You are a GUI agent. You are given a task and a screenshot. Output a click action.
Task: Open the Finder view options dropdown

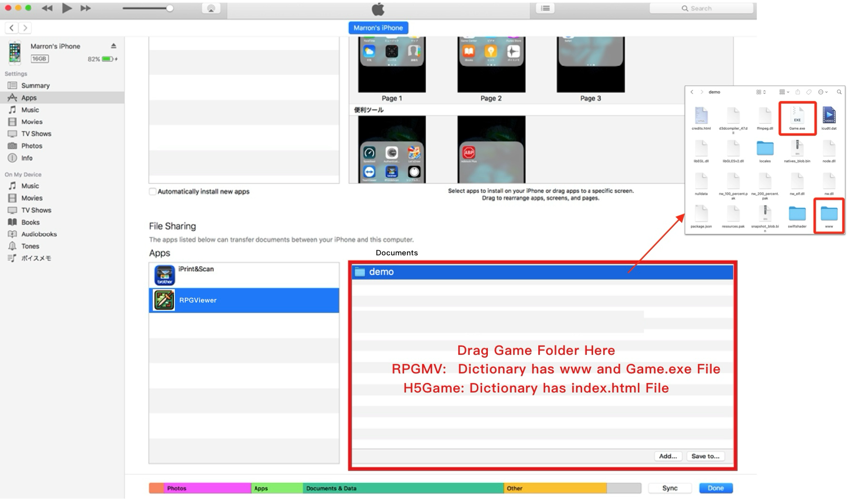(761, 92)
